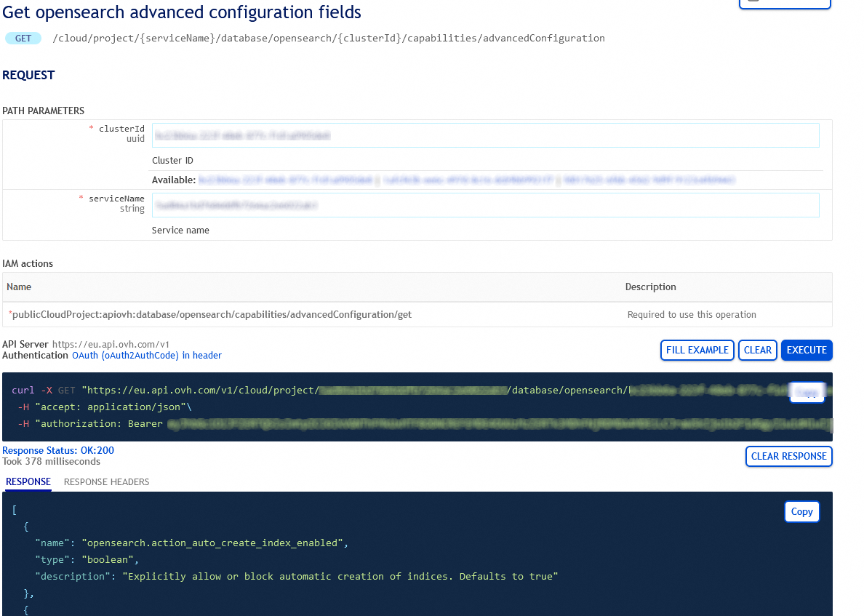Copy the curl command using its Copy button
The height and width of the screenshot is (616, 864).
(x=807, y=392)
